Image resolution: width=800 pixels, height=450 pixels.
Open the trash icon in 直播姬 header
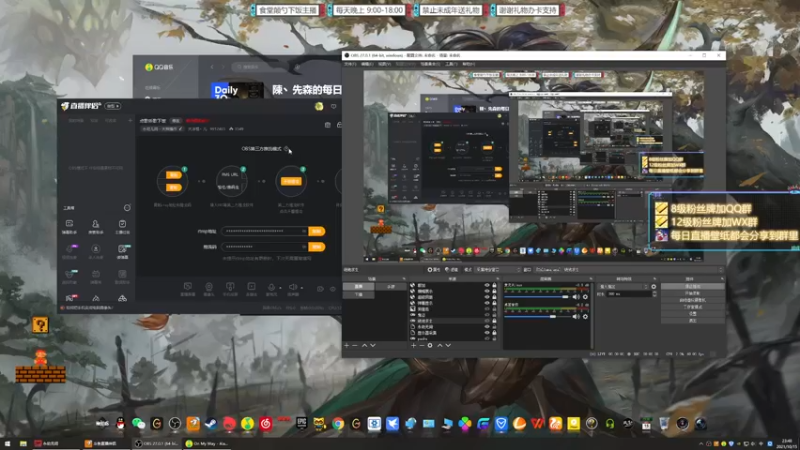point(328,125)
